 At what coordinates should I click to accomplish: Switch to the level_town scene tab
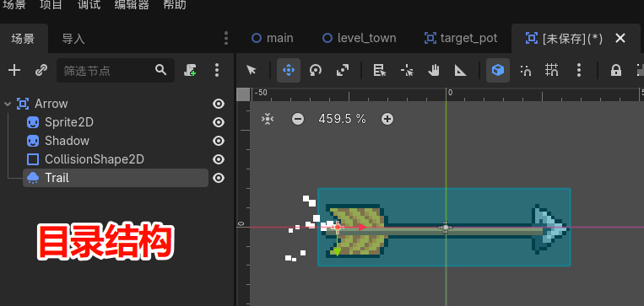[x=359, y=38]
